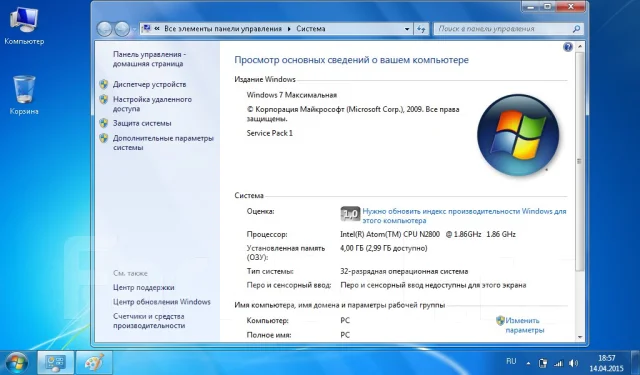The height and width of the screenshot is (375, 640).
Task: Open 'Диспетчер устройств' link
Action: (149, 84)
